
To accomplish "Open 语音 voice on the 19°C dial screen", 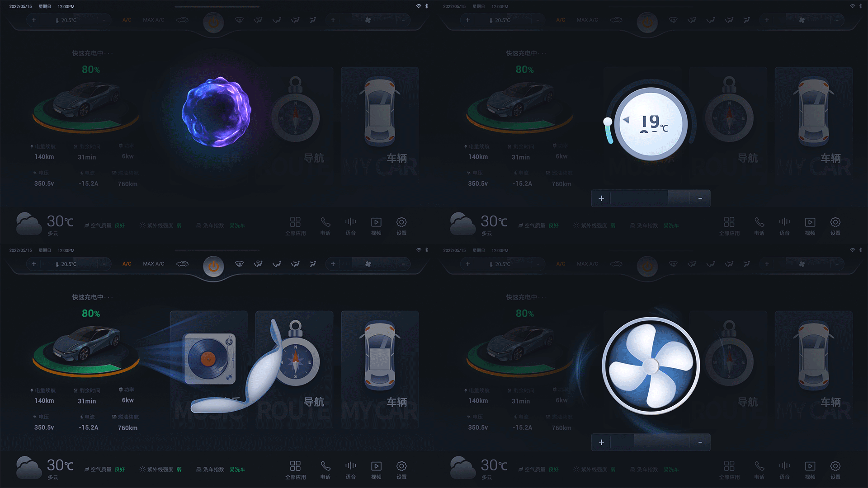I will tap(785, 226).
